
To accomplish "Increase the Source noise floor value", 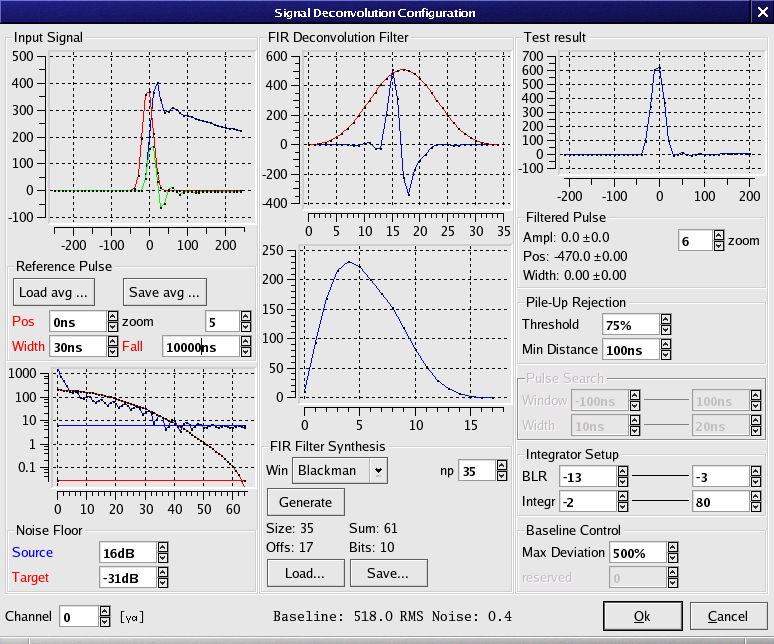I will [x=163, y=547].
